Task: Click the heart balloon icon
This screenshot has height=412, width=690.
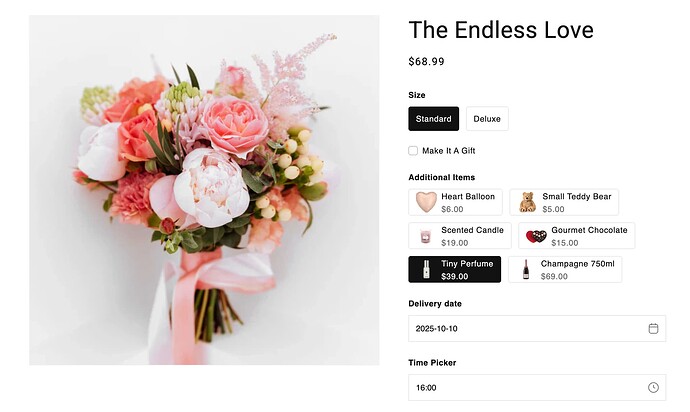Action: point(426,202)
